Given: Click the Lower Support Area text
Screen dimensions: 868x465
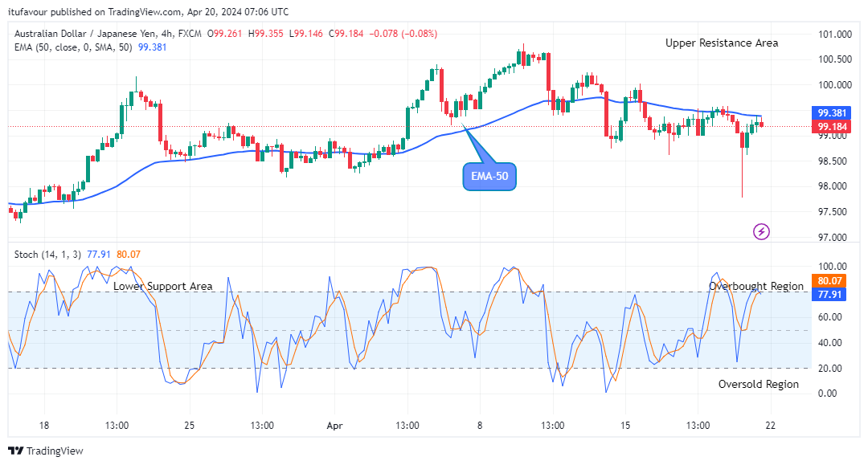Looking at the screenshot, I should pyautogui.click(x=162, y=287).
